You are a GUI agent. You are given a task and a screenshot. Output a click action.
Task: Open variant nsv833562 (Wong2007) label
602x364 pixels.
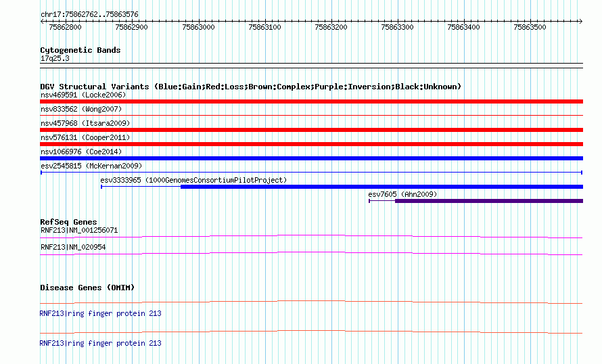click(x=81, y=109)
